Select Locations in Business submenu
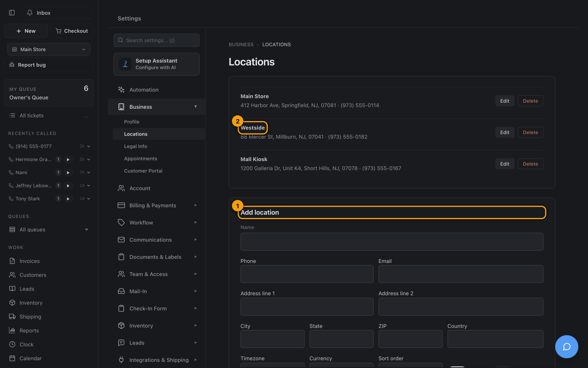This screenshot has height=368, width=588. click(159, 134)
